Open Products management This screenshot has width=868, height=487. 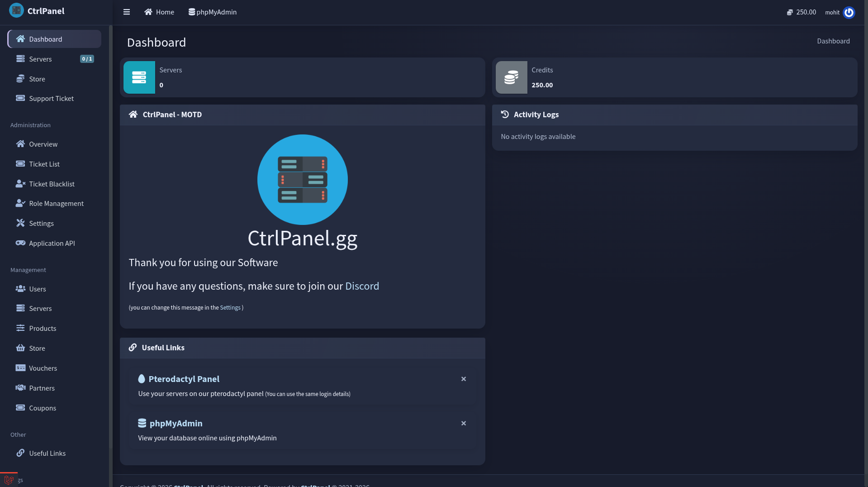(54, 328)
